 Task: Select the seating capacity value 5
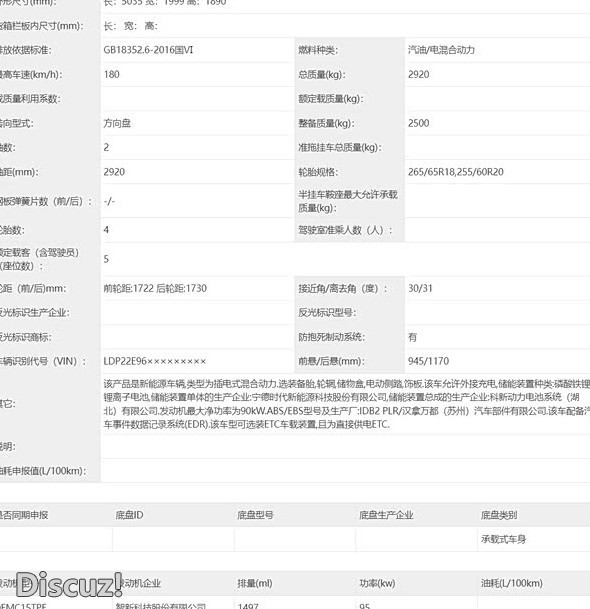106,259
